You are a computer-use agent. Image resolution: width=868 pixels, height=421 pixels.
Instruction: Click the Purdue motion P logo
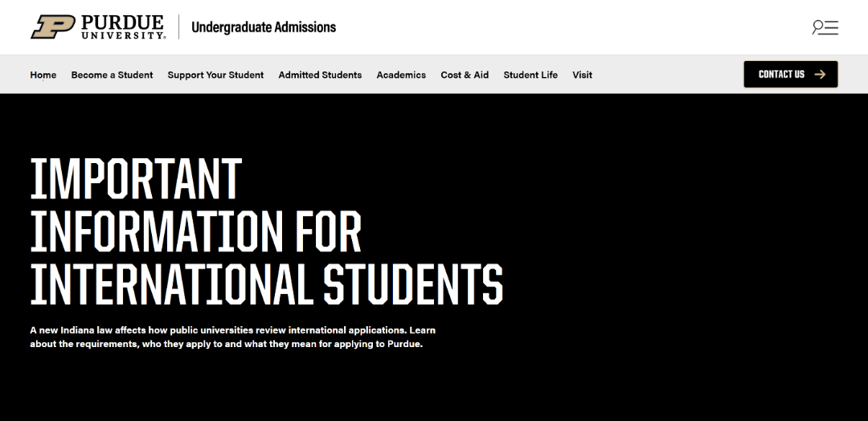pyautogui.click(x=53, y=27)
